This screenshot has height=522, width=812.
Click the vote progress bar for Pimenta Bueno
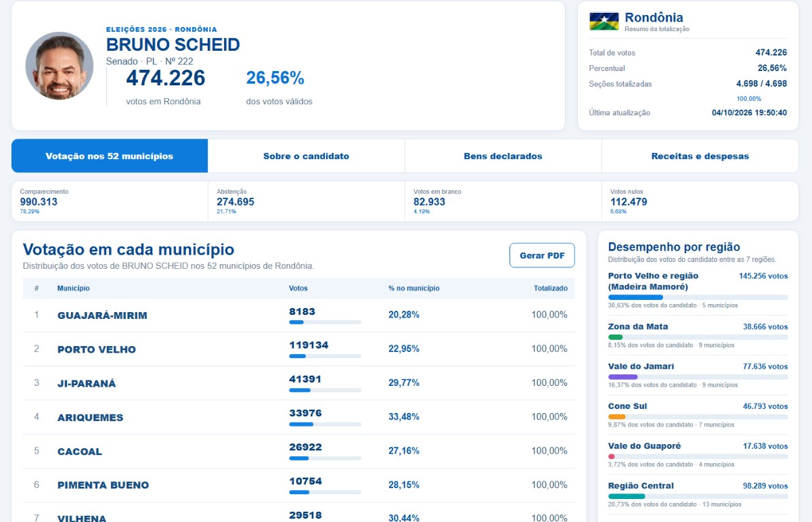point(325,492)
